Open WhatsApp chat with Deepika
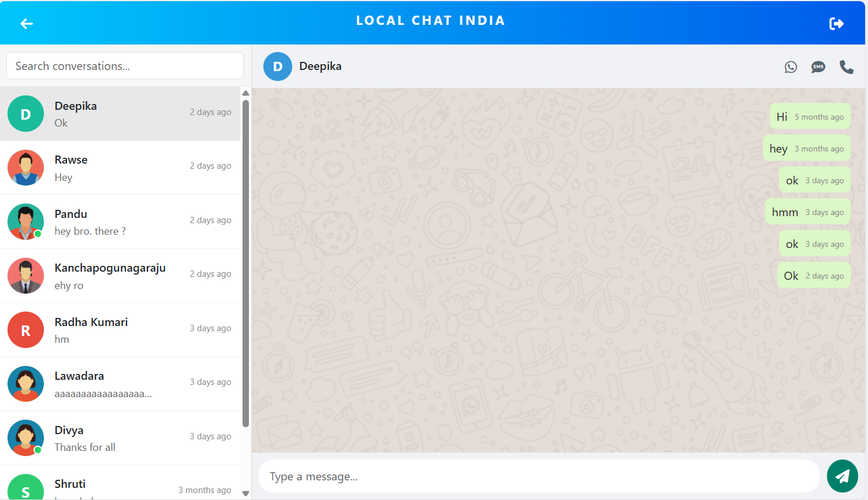The width and height of the screenshot is (868, 500). pyautogui.click(x=791, y=67)
